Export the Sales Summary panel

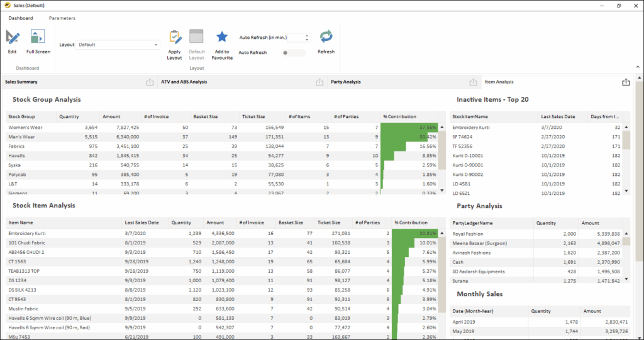[150, 82]
